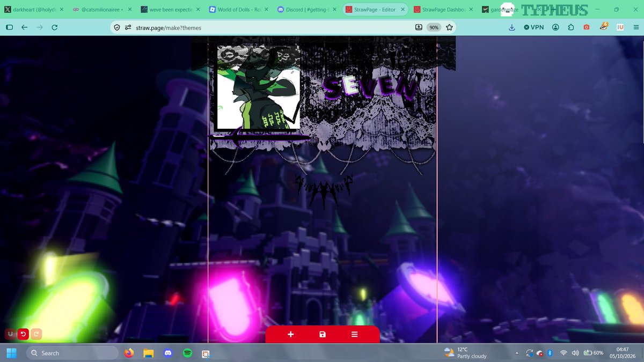Reset the 90% zoom level indicator

pyautogui.click(x=434, y=27)
